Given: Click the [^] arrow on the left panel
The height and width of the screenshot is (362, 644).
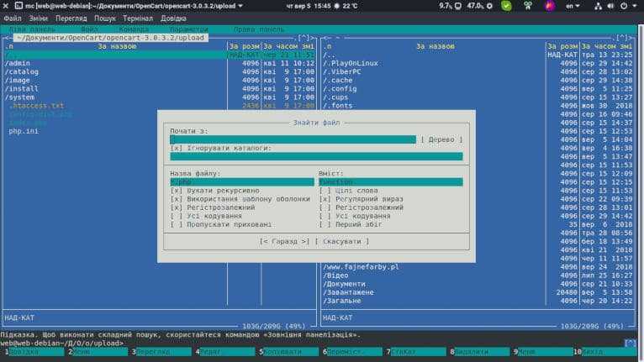Looking at the screenshot, I should click(x=304, y=38).
